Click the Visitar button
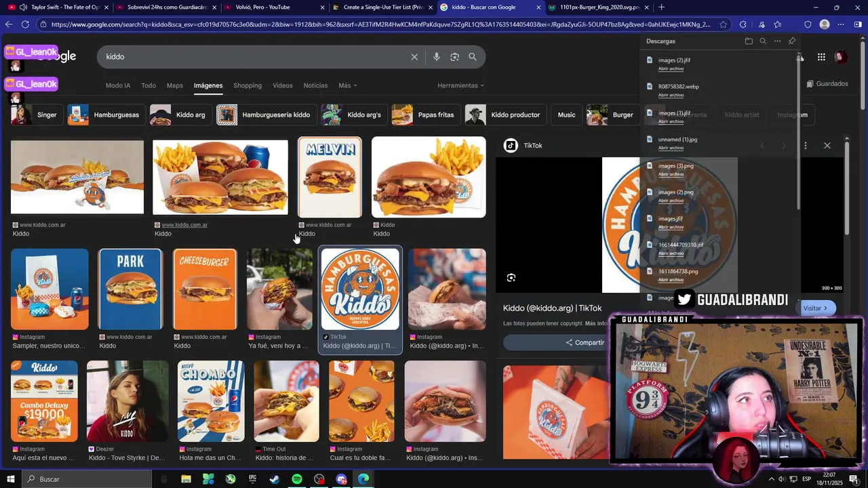This screenshot has height=488, width=868. 816,308
